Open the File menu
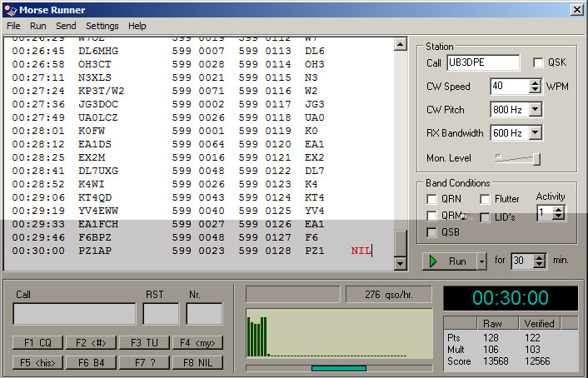The width and height of the screenshot is (588, 378). pos(13,26)
